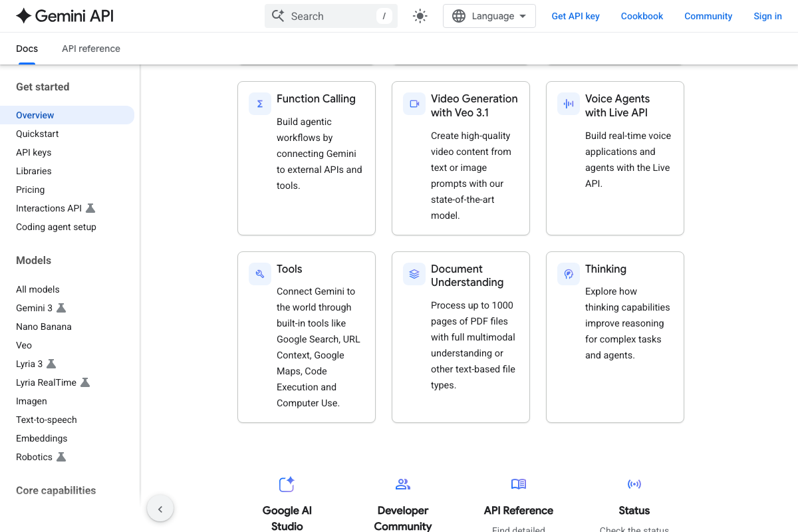Click the flask icon beside Interactions API
Image resolution: width=798 pixels, height=532 pixels.
pos(90,208)
